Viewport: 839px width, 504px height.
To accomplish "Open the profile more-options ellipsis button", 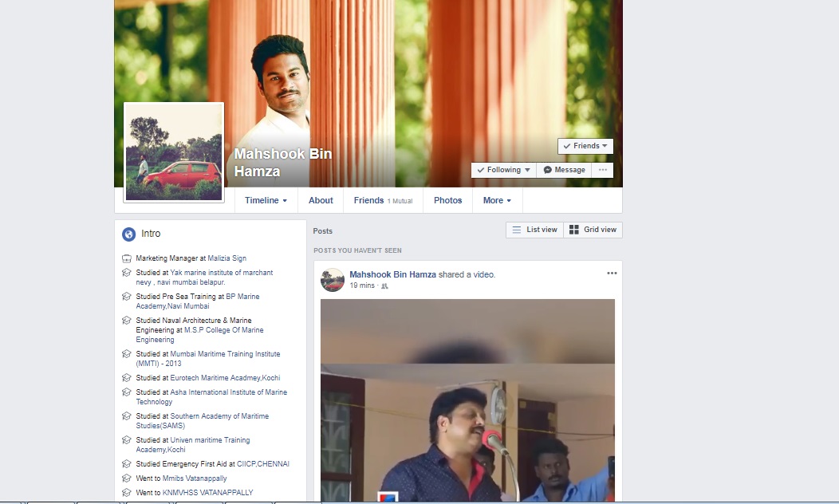I will point(602,170).
